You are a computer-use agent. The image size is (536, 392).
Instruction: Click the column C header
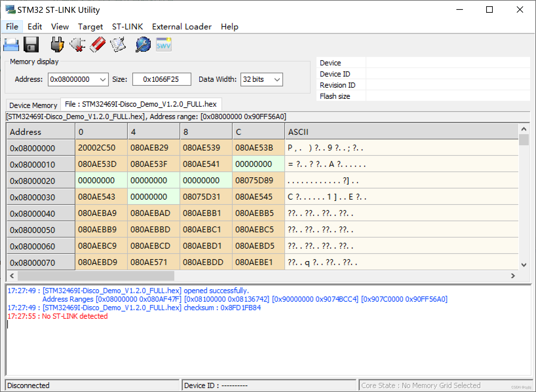(258, 132)
